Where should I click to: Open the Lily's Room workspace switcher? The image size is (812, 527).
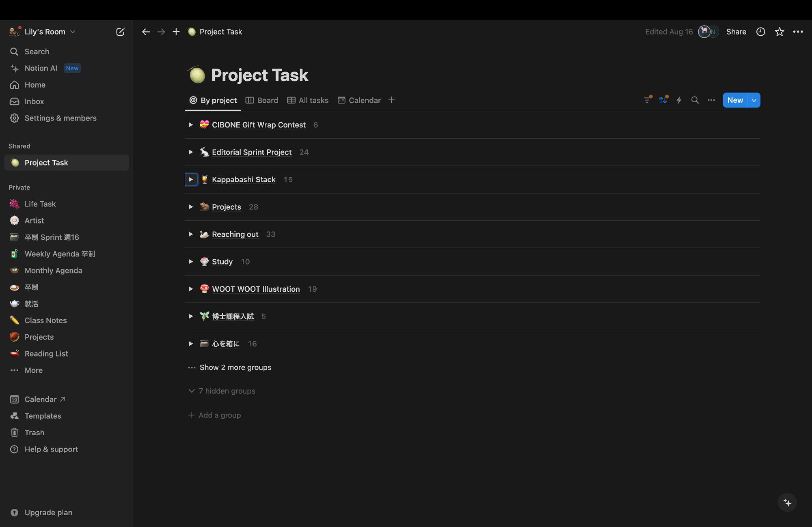(x=43, y=32)
